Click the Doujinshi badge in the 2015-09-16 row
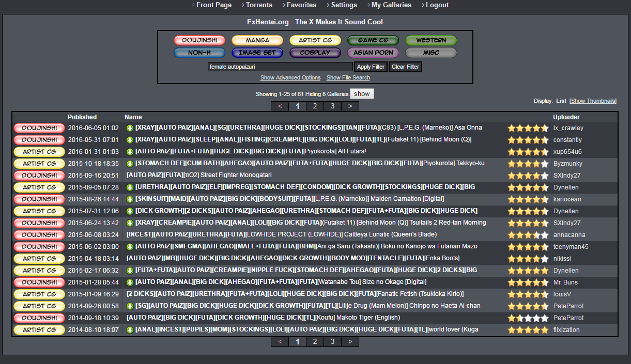Image resolution: width=631 pixels, height=364 pixels. [39, 176]
